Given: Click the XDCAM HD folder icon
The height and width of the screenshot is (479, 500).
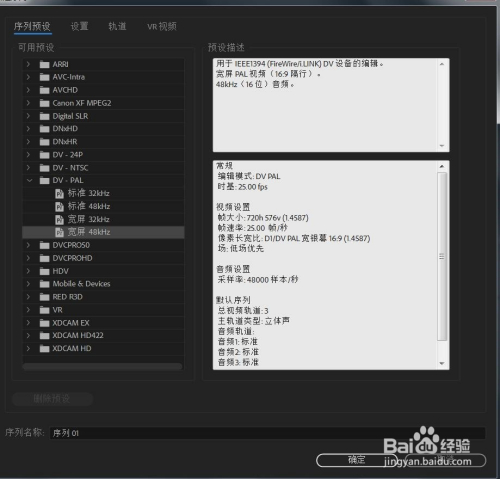Looking at the screenshot, I should [44, 349].
